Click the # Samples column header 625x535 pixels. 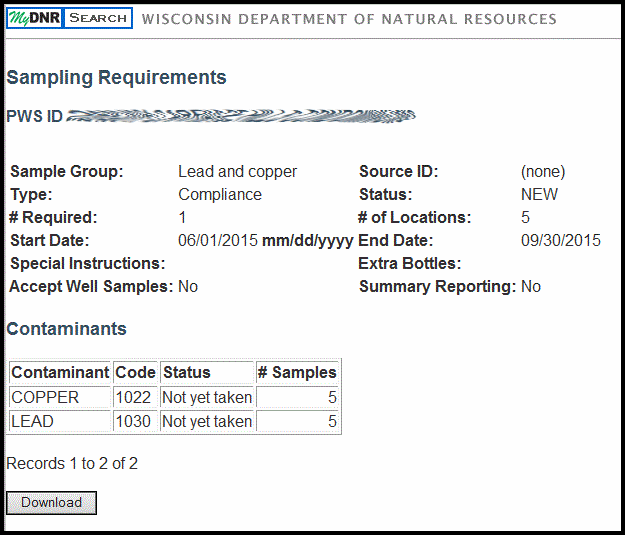[x=298, y=372]
